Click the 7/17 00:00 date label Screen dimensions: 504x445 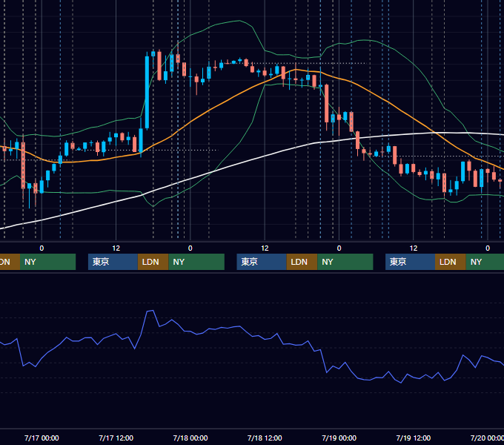click(x=42, y=438)
